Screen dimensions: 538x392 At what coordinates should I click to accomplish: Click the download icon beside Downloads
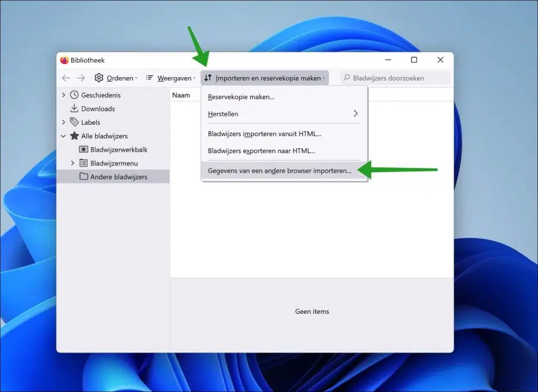pos(74,108)
